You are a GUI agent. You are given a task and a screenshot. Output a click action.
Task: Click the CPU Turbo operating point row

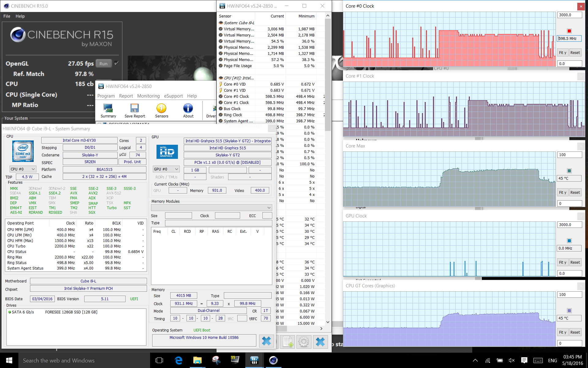tap(76, 246)
